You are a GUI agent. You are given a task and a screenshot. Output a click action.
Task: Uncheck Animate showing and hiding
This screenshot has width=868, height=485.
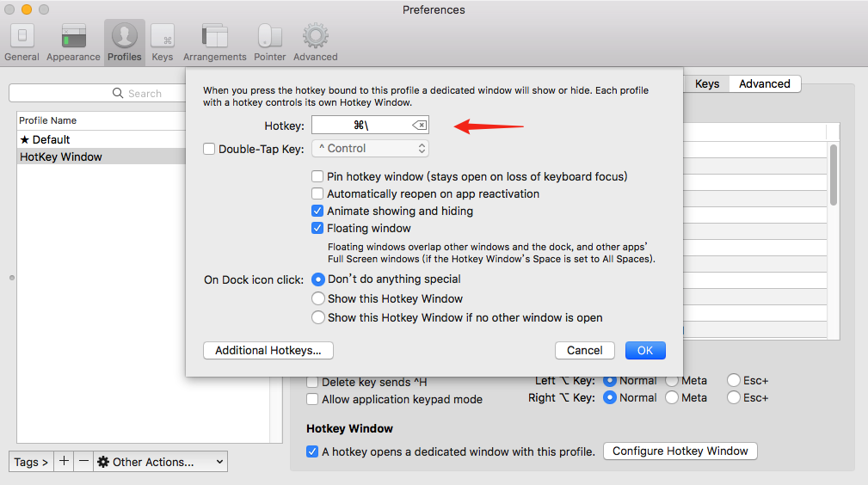click(317, 211)
